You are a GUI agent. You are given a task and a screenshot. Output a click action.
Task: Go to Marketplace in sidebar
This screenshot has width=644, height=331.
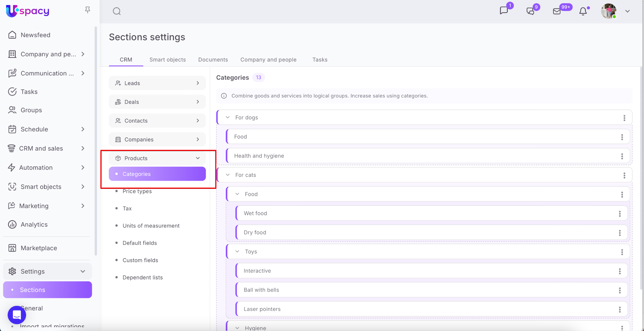(x=39, y=248)
